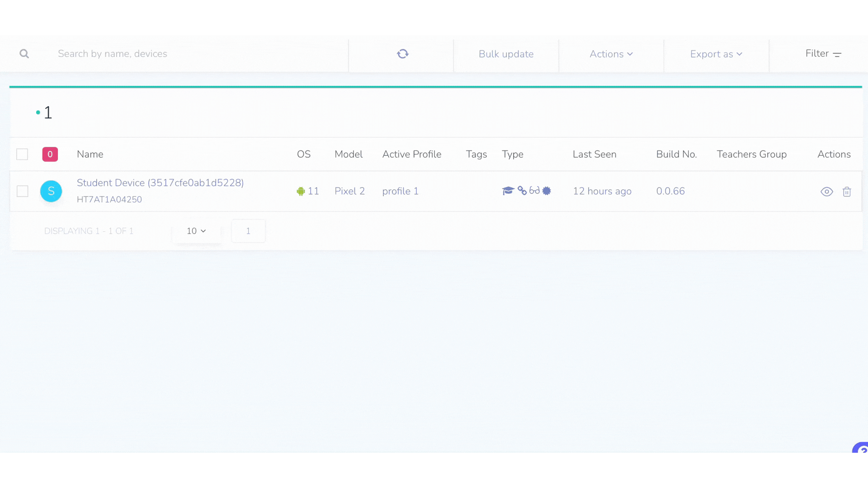Viewport: 868px width, 488px height.
Task: Click the refresh sync icon
Action: pos(402,54)
